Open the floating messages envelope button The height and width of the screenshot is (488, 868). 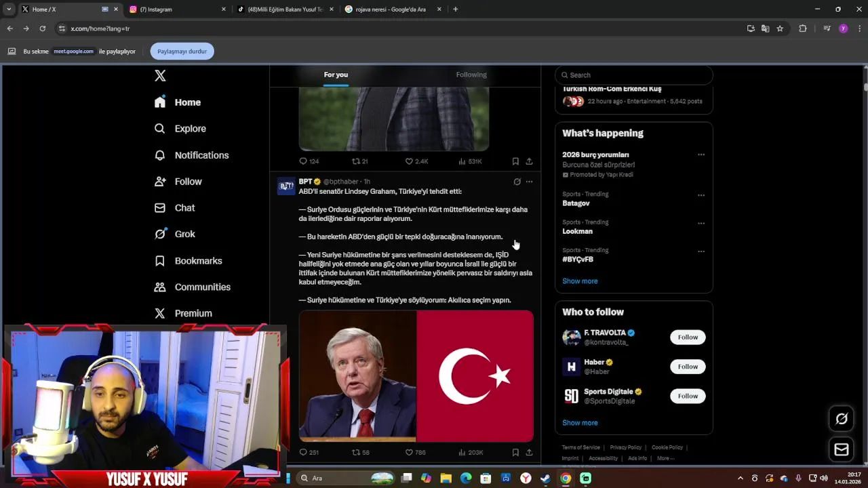[x=842, y=449]
